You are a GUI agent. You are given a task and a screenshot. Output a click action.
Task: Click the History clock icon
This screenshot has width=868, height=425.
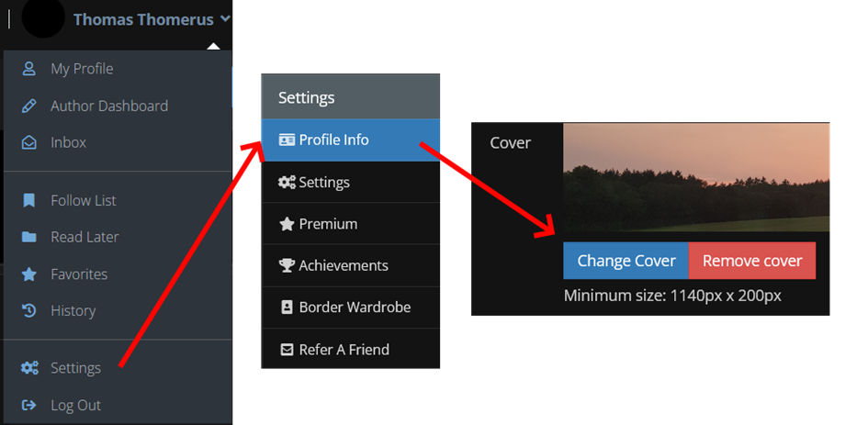point(28,310)
